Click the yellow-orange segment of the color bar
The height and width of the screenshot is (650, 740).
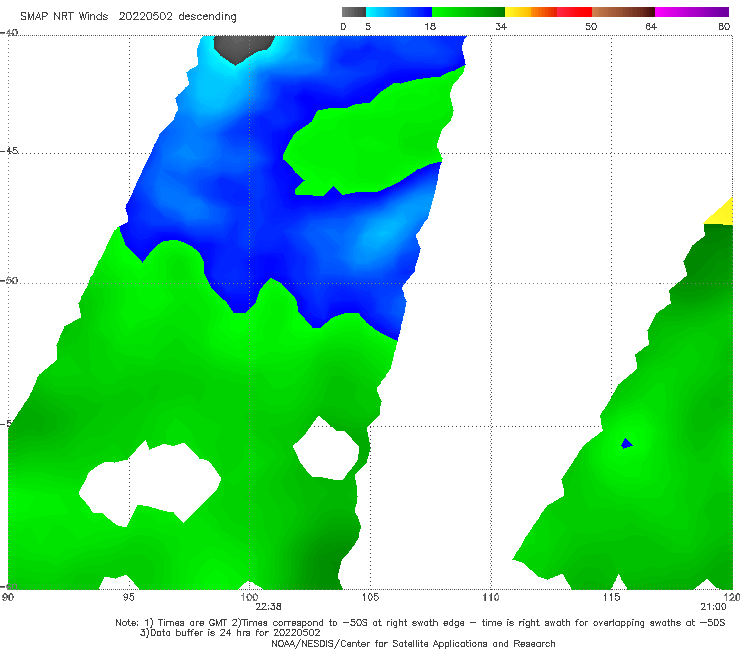(x=531, y=12)
